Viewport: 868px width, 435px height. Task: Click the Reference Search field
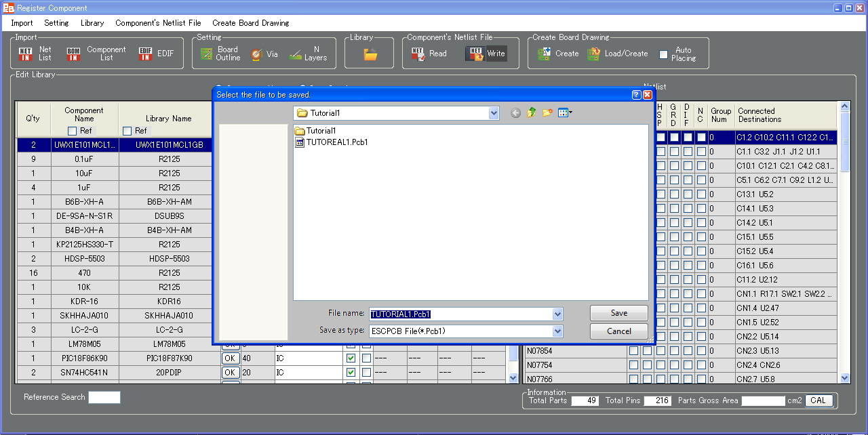tap(104, 398)
